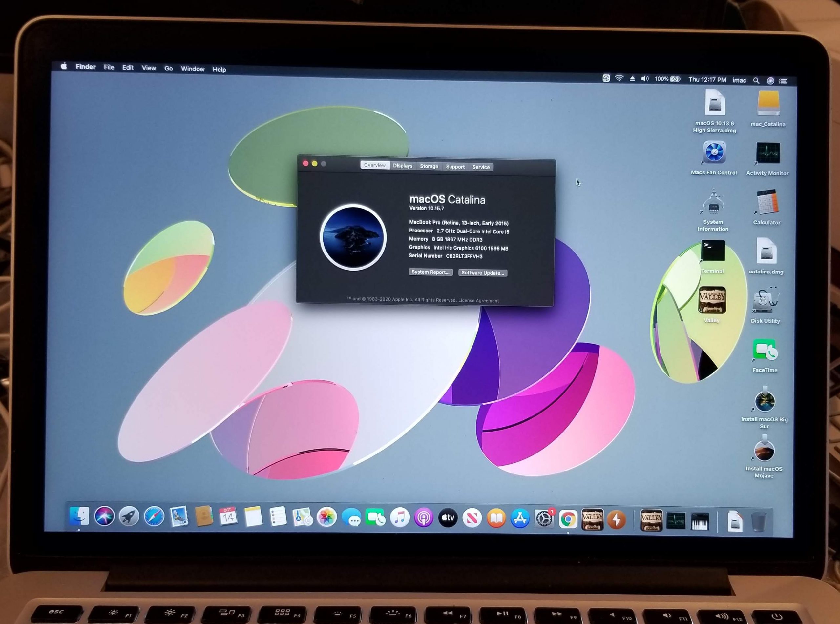Screen dimensions: 840x624
Task: Select the mac_Catalina drive on desktop
Action: pyautogui.click(x=768, y=109)
